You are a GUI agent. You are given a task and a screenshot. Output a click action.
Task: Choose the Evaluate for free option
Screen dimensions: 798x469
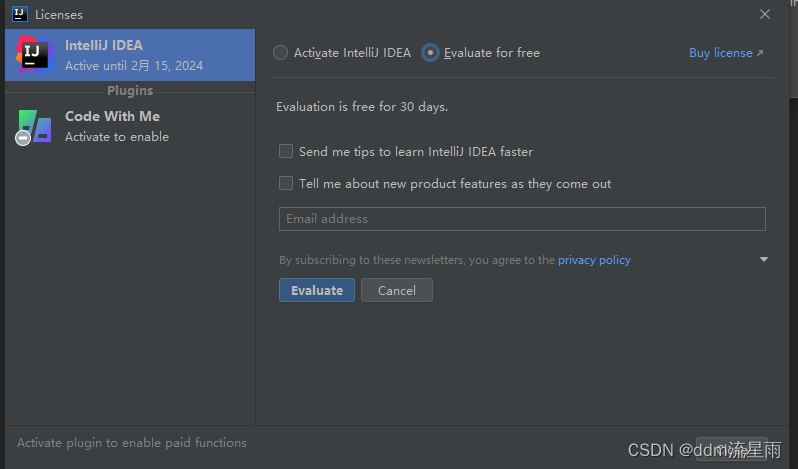(430, 53)
